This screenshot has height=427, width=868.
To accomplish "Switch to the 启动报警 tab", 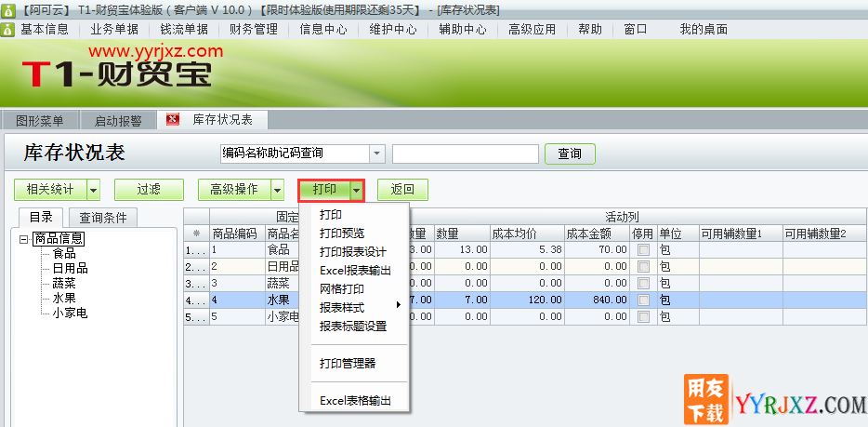I will point(118,120).
